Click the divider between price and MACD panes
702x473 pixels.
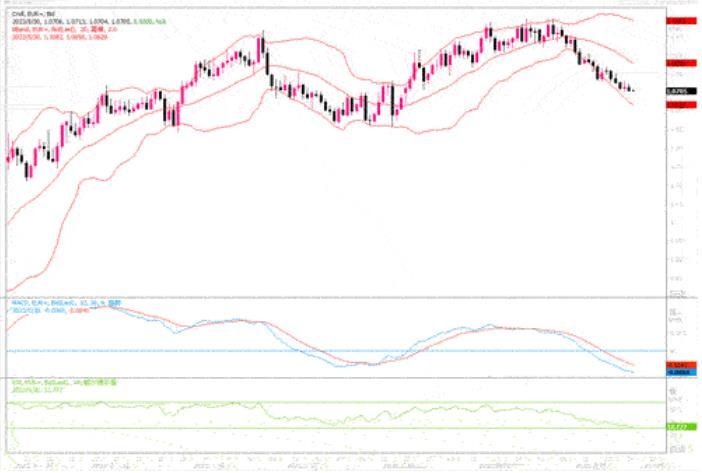351,298
